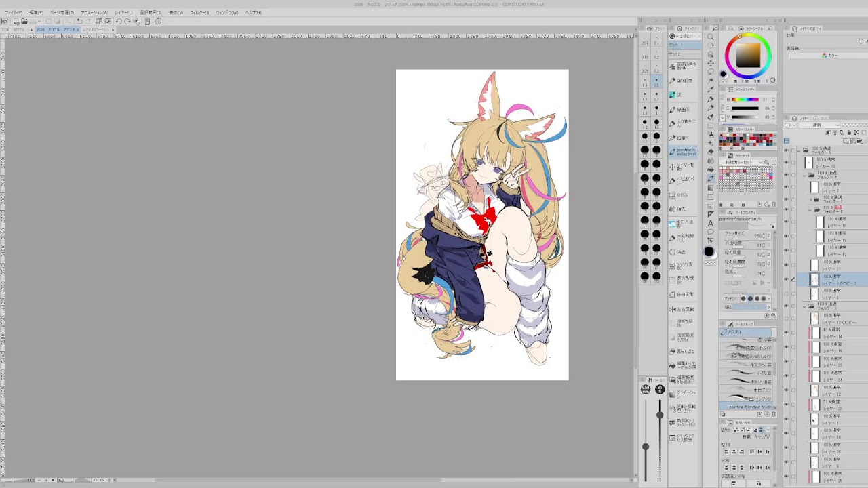This screenshot has height=488, width=868.
Task: Open the 編集(E) menu
Action: (x=37, y=12)
